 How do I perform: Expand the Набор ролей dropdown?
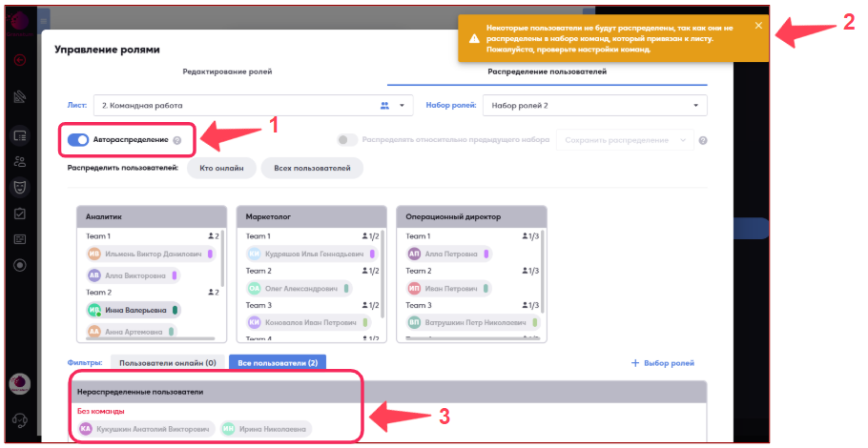(695, 105)
